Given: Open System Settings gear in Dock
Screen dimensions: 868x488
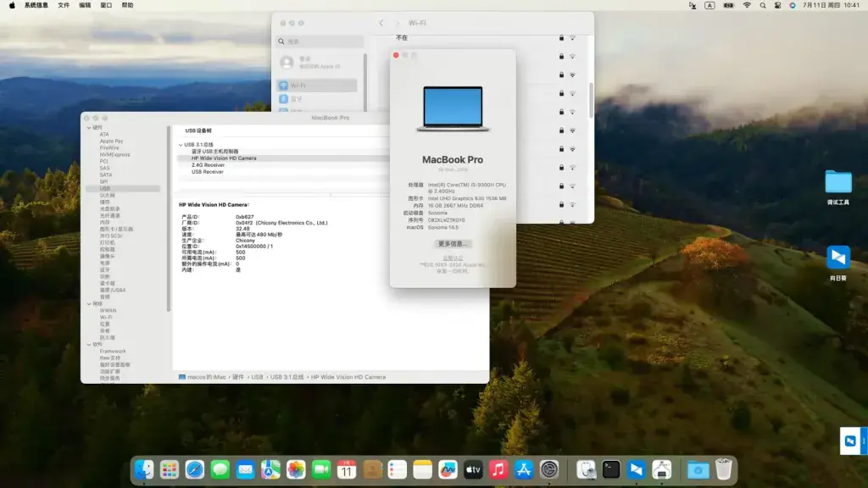Looking at the screenshot, I should (549, 469).
